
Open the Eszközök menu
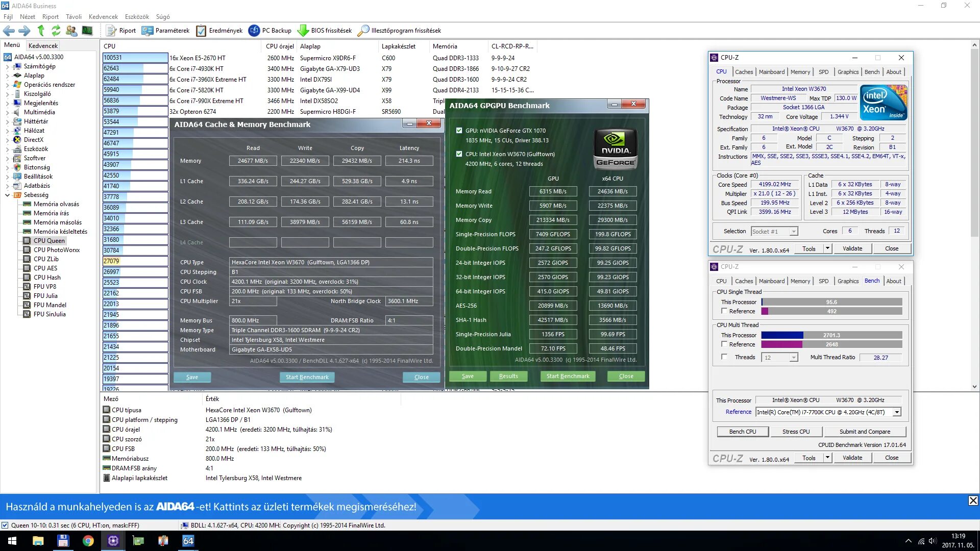(137, 17)
